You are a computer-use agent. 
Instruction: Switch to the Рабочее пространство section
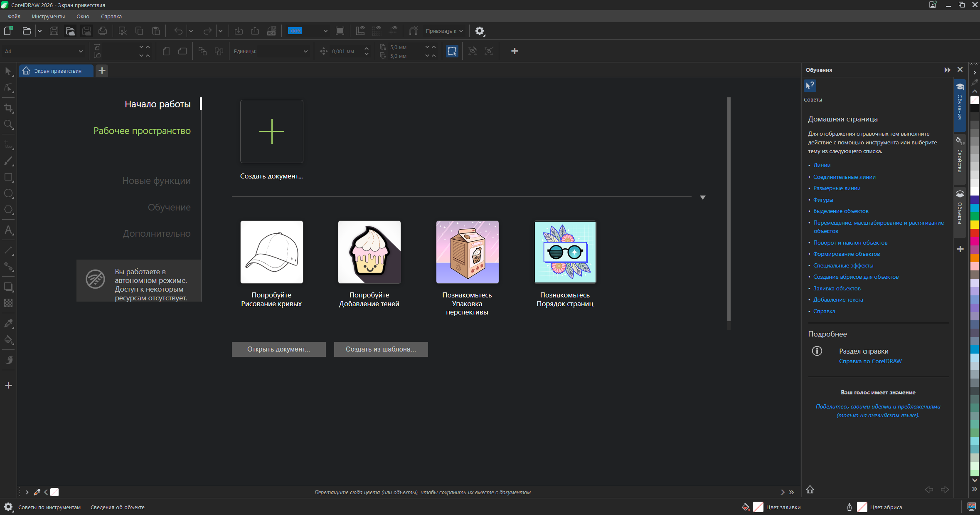[142, 131]
